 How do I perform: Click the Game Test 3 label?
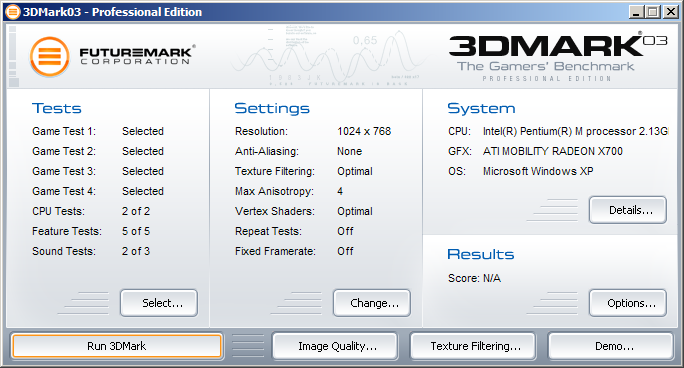tap(64, 171)
